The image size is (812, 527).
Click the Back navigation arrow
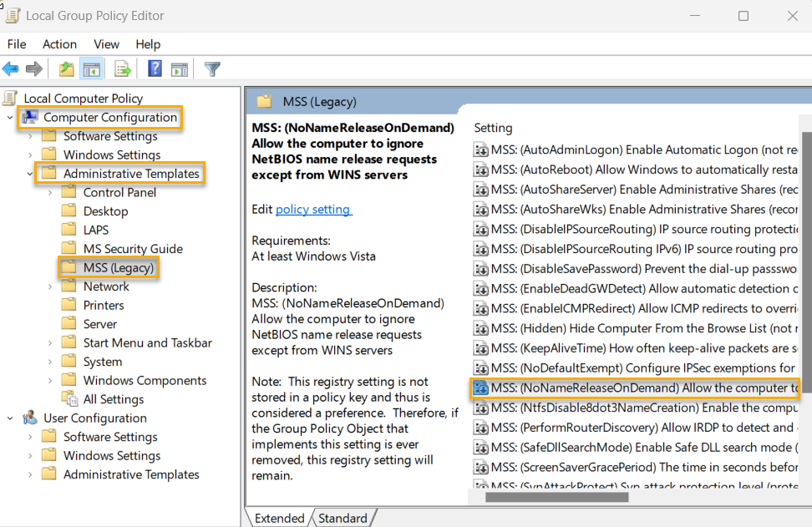(11, 68)
